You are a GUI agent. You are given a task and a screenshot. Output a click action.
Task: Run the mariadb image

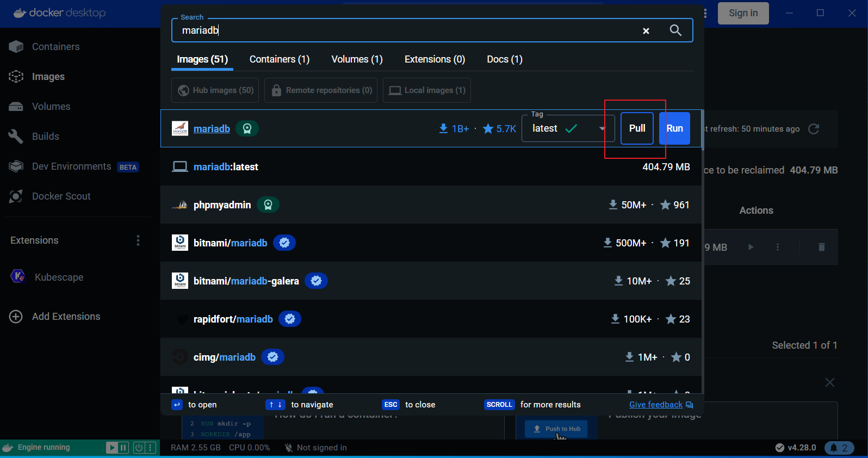click(x=675, y=128)
